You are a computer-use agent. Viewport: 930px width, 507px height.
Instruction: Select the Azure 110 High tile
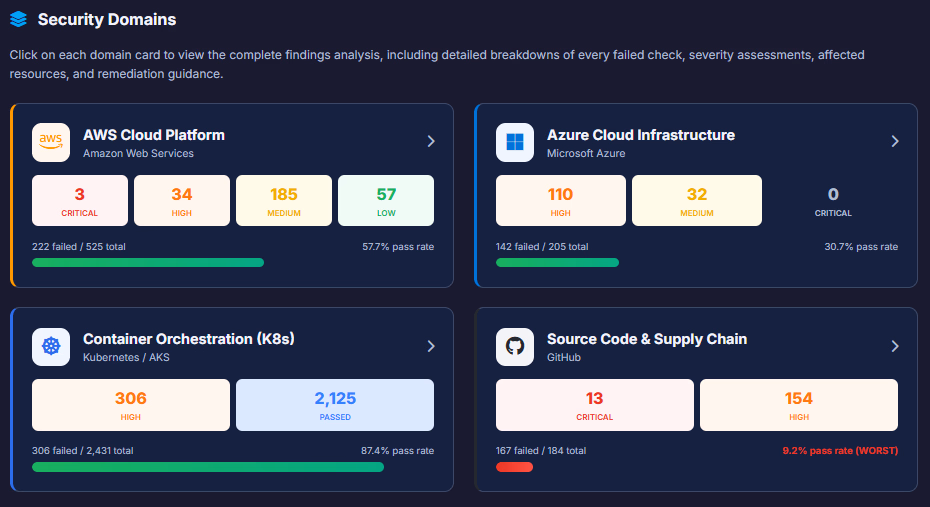560,200
